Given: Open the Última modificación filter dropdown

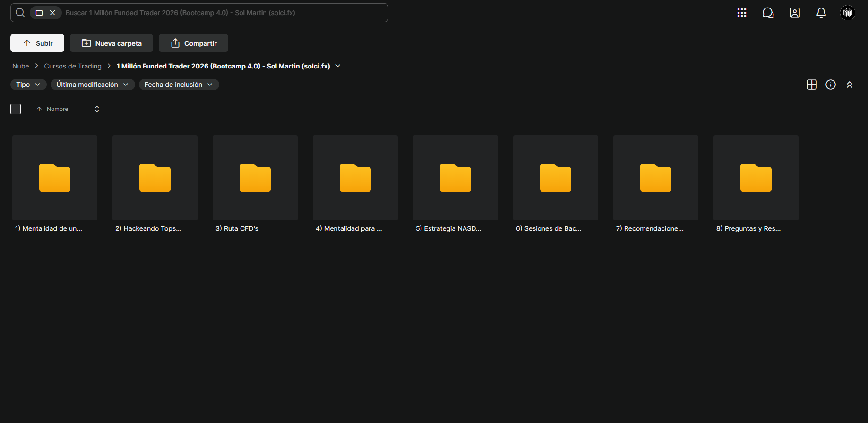Looking at the screenshot, I should pyautogui.click(x=93, y=85).
